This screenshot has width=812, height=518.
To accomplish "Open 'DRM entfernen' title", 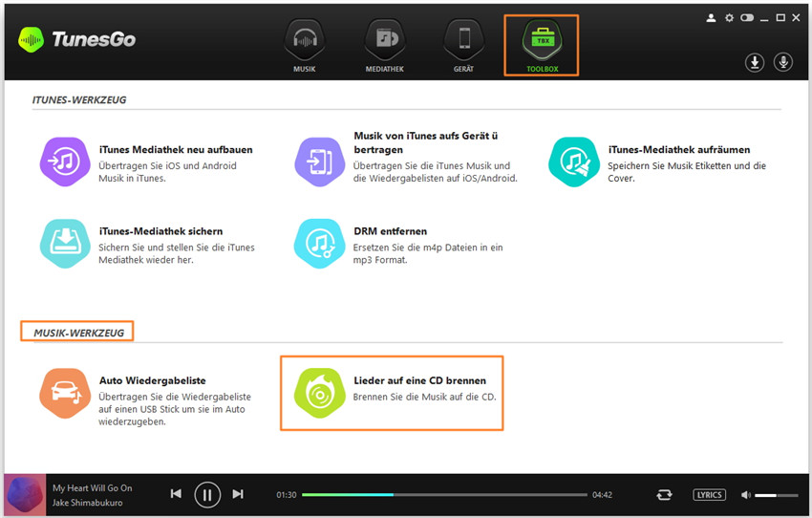I will [391, 231].
